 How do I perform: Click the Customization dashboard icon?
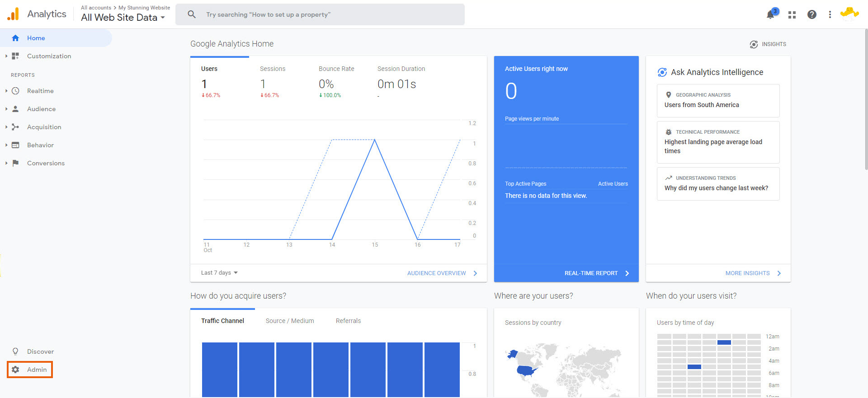pyautogui.click(x=15, y=56)
